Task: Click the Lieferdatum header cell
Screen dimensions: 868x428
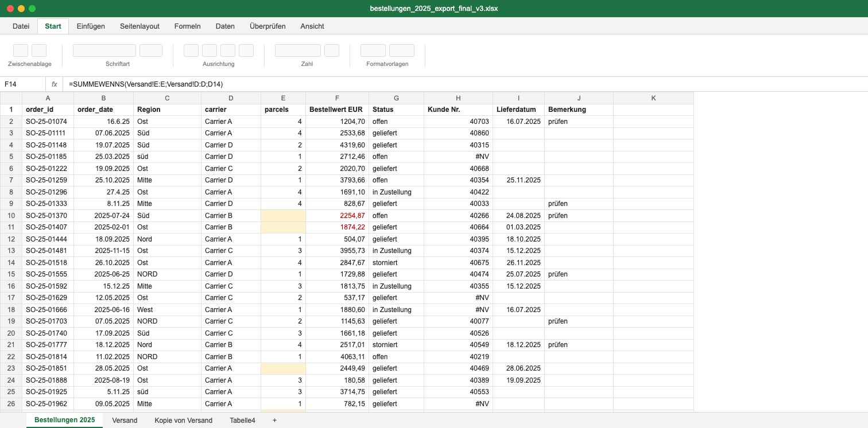Action: click(518, 110)
